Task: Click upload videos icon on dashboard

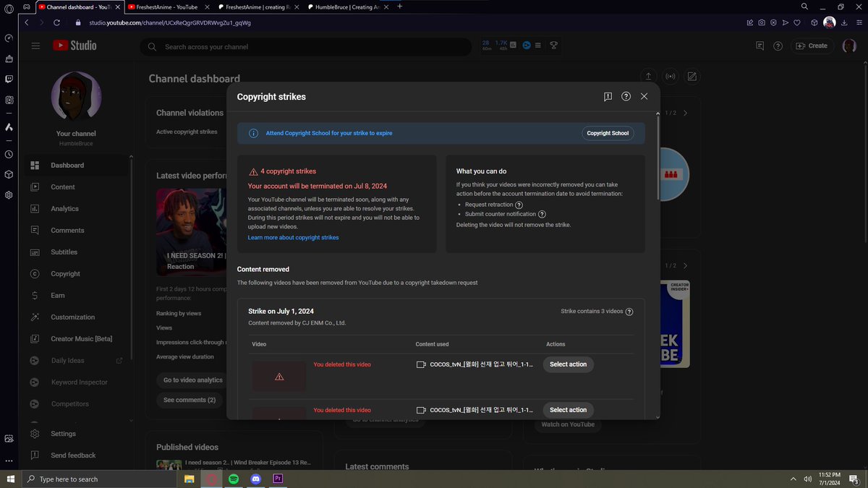Action: [648, 76]
